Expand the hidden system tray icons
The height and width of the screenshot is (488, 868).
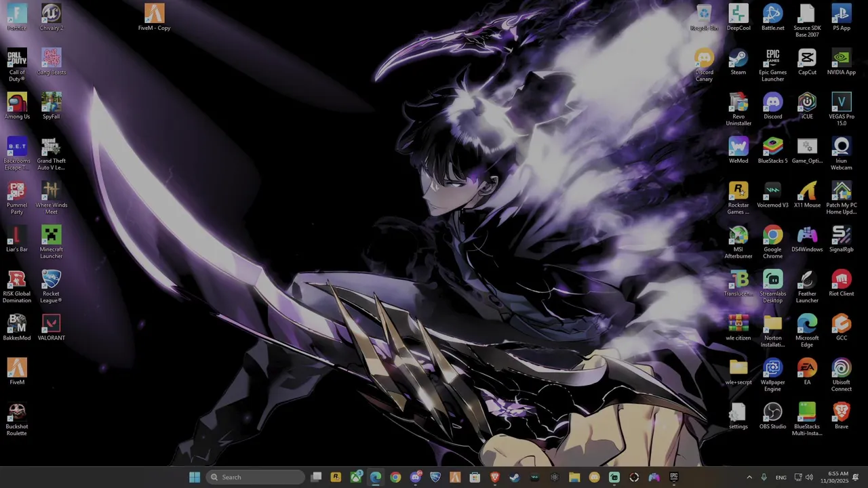pyautogui.click(x=749, y=477)
